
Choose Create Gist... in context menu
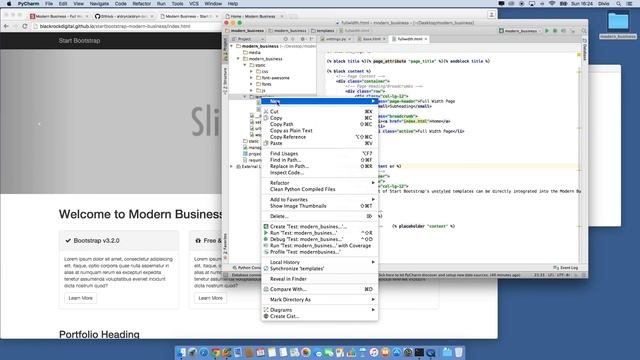pos(320,316)
